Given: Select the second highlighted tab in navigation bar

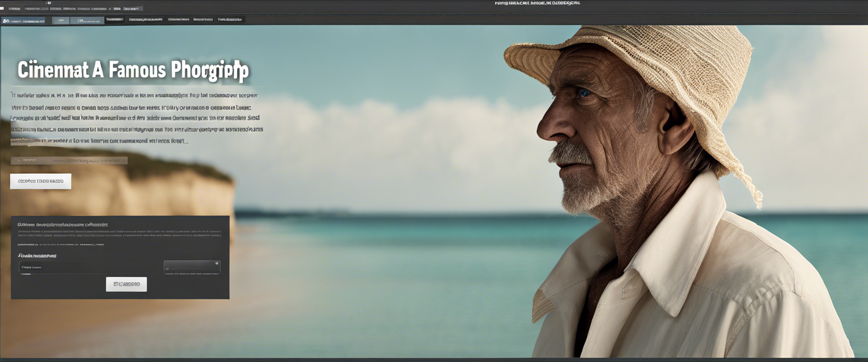Looking at the screenshot, I should pyautogui.click(x=86, y=20).
